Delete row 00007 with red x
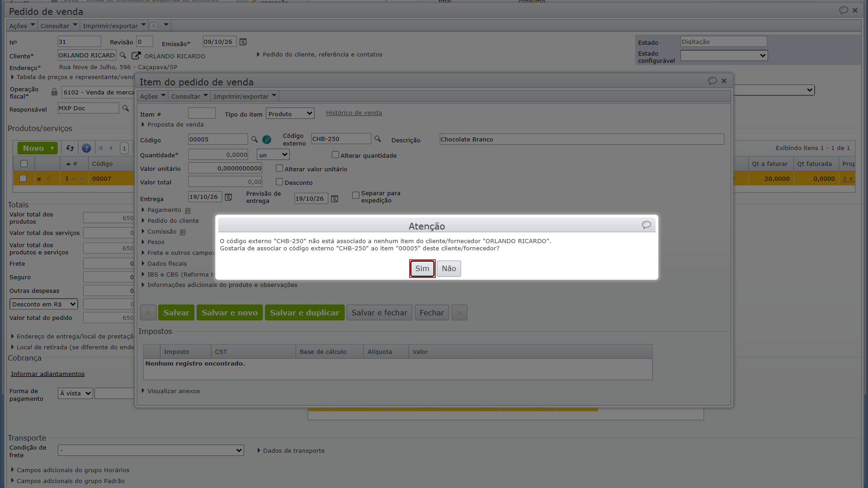 click(x=39, y=179)
